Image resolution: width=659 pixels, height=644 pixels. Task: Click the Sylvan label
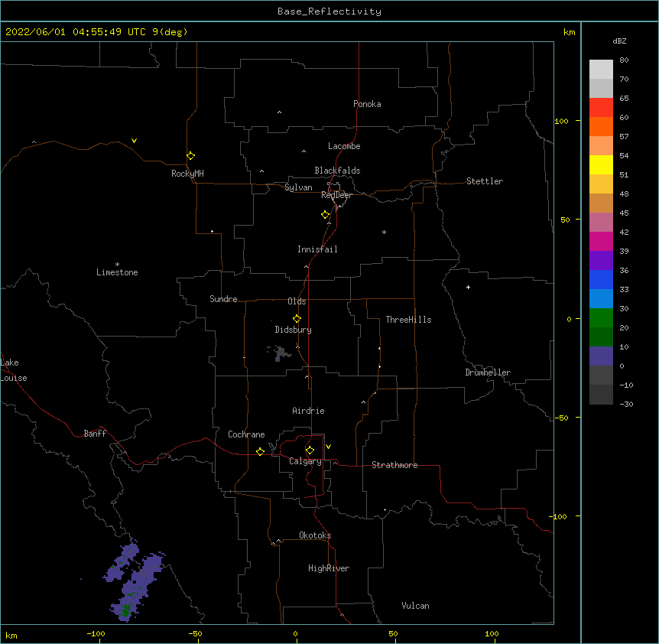tap(298, 187)
